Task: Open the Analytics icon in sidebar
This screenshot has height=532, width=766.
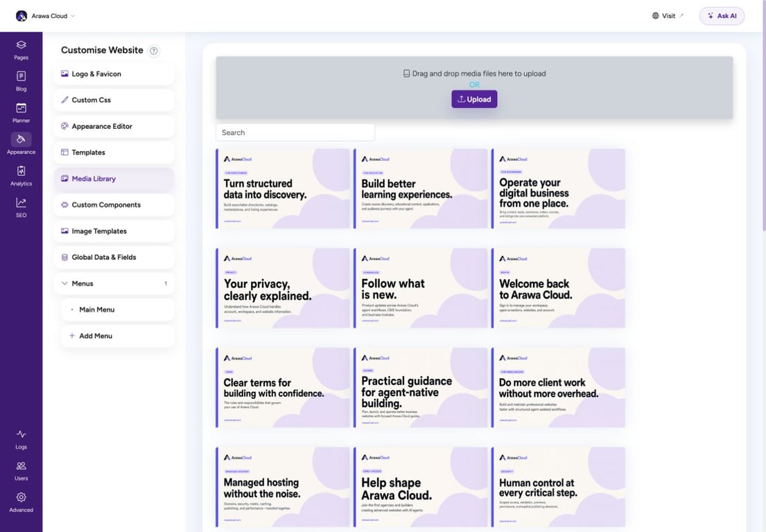Action: tap(21, 171)
